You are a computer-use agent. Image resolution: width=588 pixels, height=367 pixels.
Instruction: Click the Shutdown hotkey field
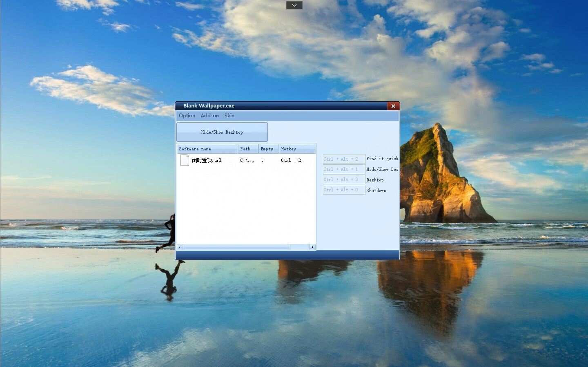tap(343, 189)
